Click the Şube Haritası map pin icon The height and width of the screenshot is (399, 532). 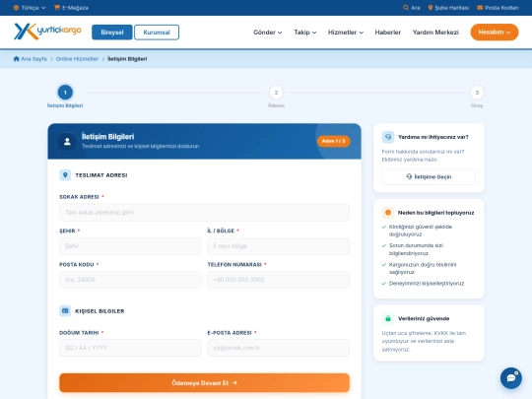(431, 8)
